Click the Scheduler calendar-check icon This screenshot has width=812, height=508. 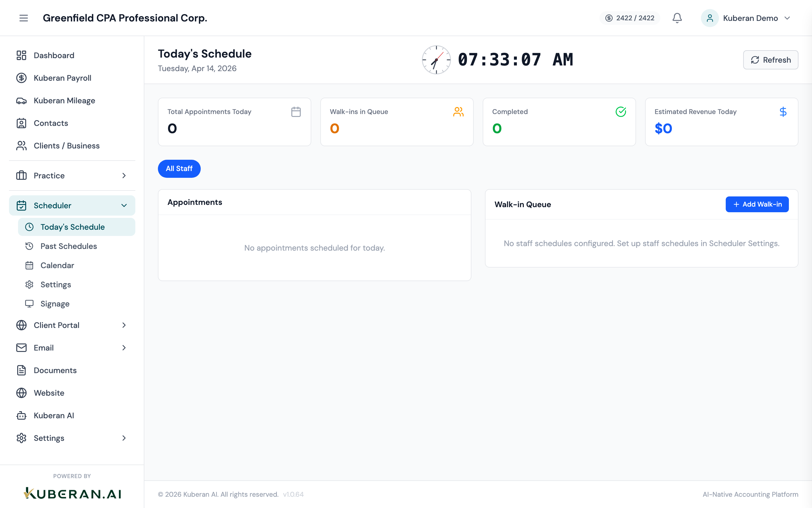point(21,205)
